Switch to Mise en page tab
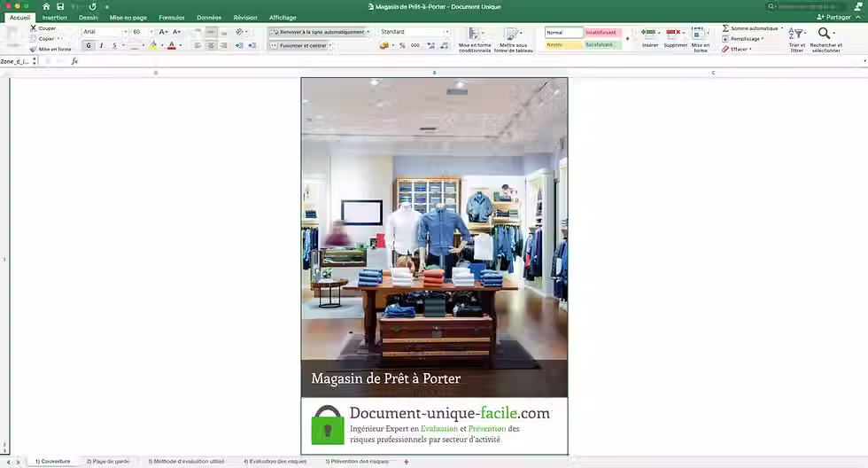This screenshot has width=868, height=468. pos(128,18)
